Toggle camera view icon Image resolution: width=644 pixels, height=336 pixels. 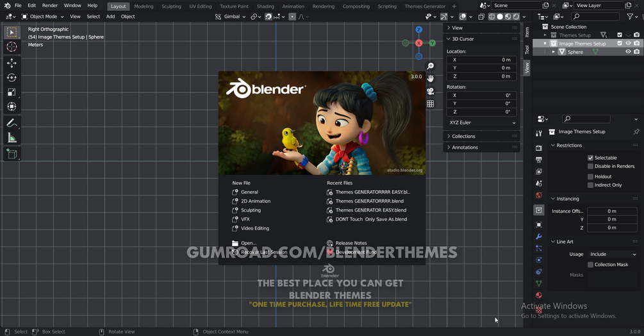(430, 91)
